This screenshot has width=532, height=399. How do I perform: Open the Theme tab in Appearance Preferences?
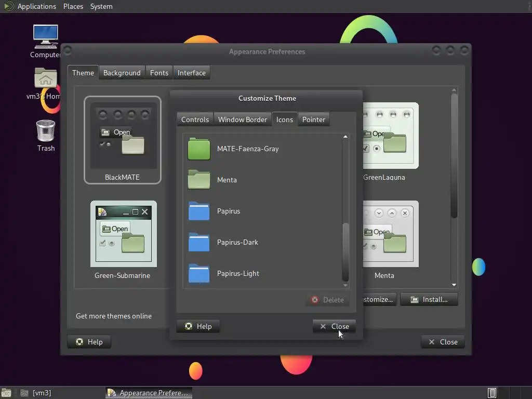click(x=83, y=73)
